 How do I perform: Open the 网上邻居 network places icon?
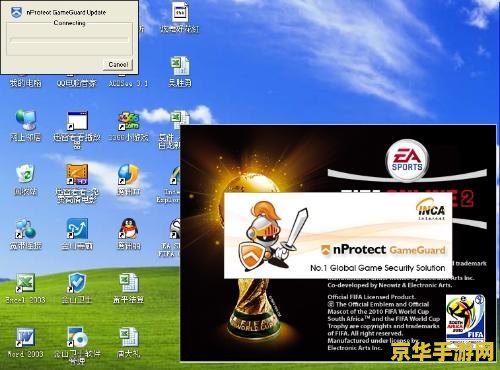25,120
